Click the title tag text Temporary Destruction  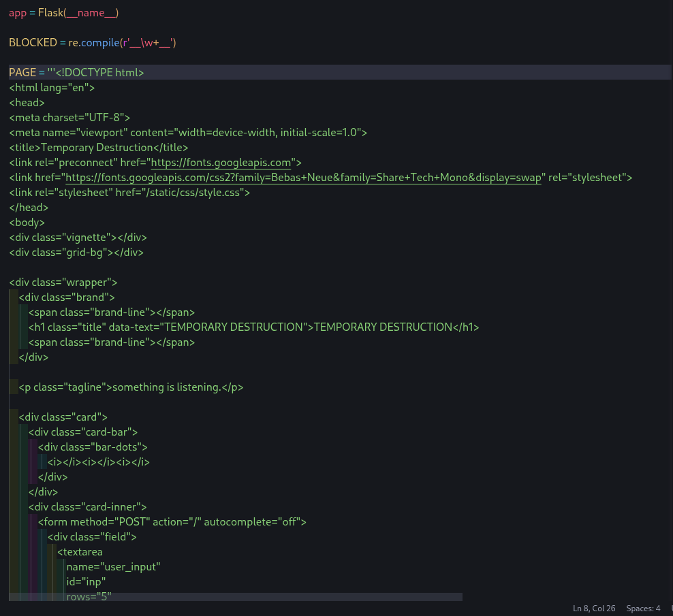[x=97, y=148]
